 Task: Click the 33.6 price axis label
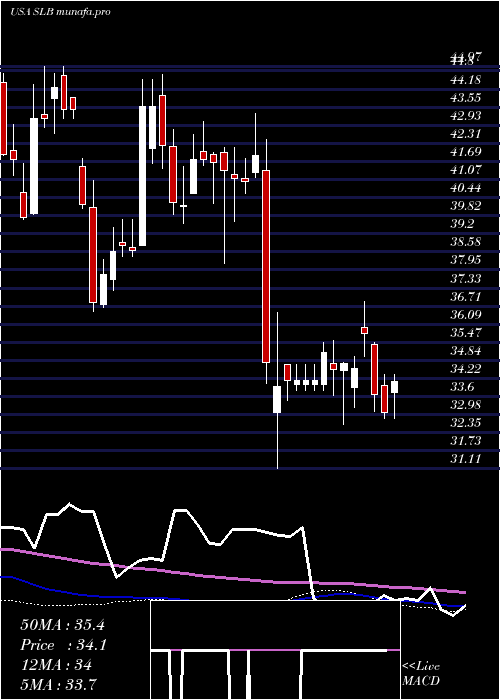pyautogui.click(x=462, y=387)
